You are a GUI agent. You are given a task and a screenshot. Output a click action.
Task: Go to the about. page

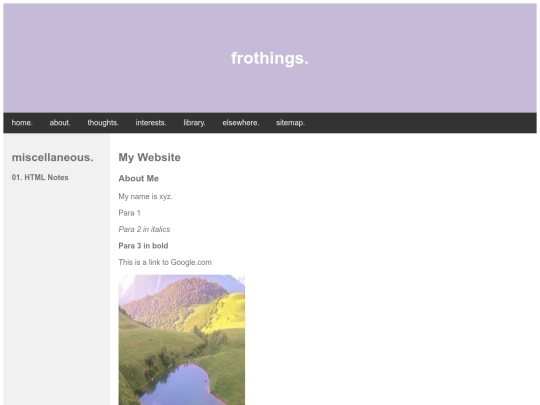(60, 123)
